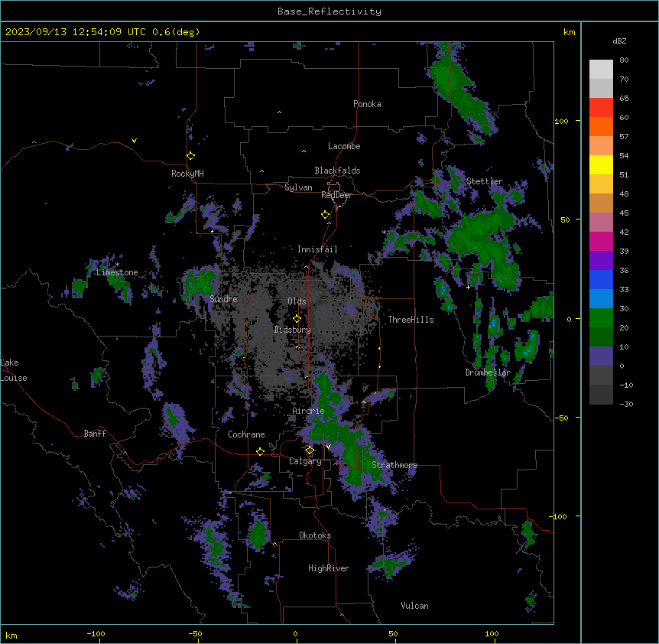This screenshot has width=659, height=644.
Task: Select the blue 33-36 dBZ legend swatch
Action: (x=601, y=279)
